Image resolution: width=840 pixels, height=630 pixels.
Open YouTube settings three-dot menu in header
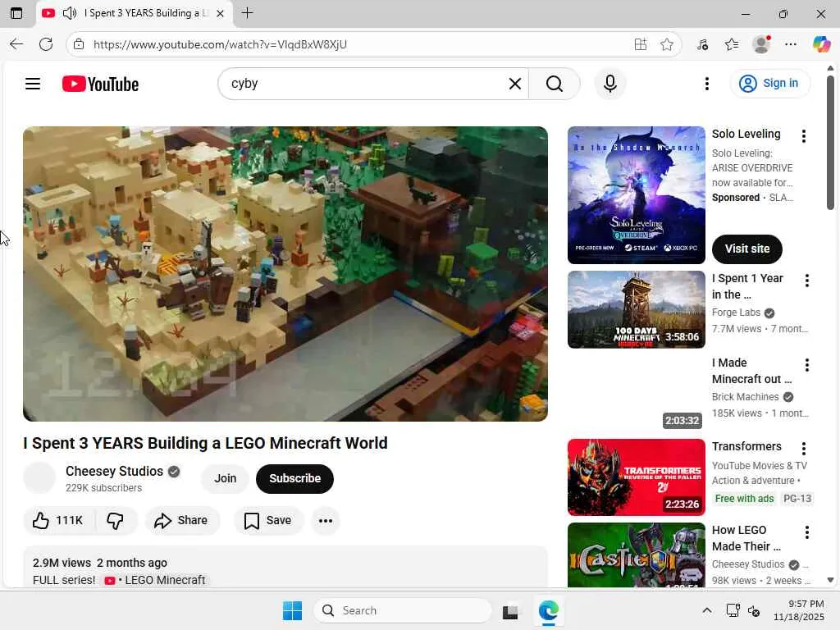706,84
